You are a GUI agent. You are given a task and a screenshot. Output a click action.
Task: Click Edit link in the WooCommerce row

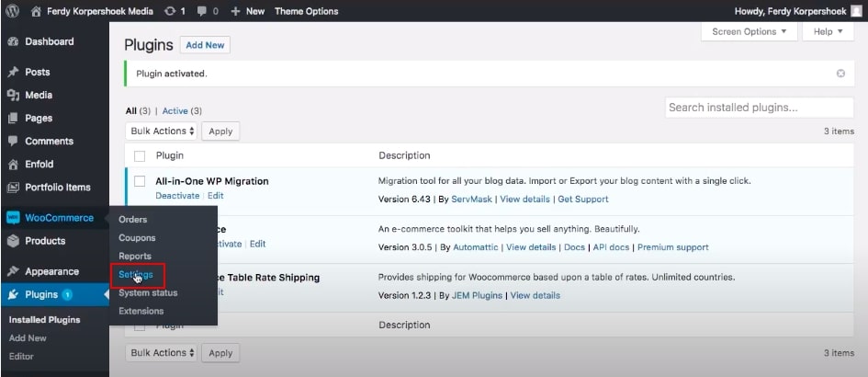[x=257, y=244]
